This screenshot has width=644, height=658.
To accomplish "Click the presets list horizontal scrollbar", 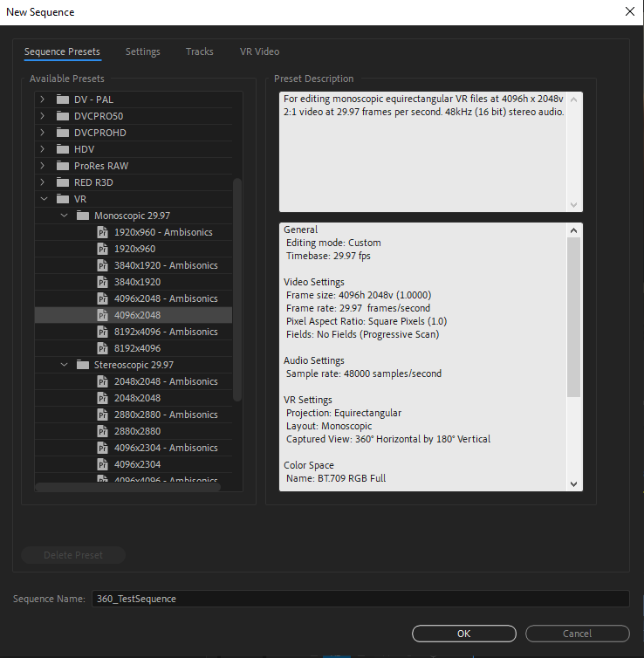I will pyautogui.click(x=127, y=487).
